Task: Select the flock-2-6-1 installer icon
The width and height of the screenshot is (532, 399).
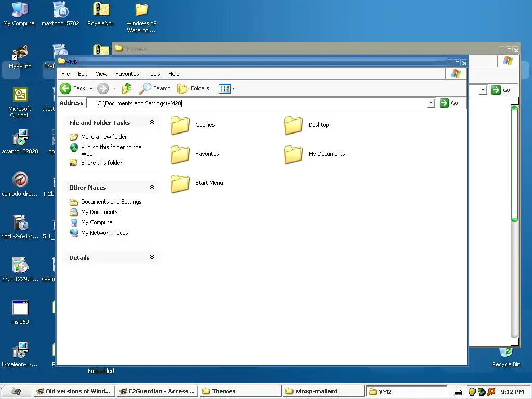Action: coord(20,227)
